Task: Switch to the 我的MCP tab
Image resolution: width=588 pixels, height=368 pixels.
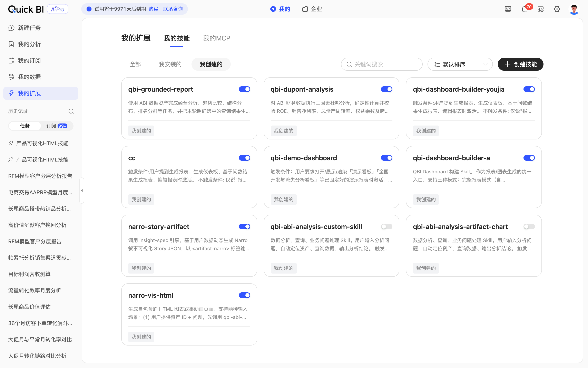Action: tap(216, 38)
